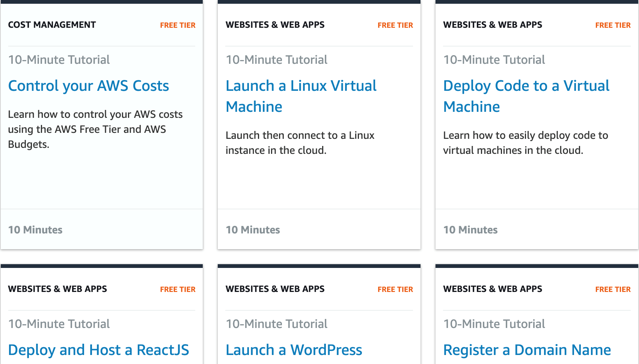This screenshot has height=364, width=639.
Task: Click 10-Minute Tutorial subtitle on AWS Costs card
Action: [59, 60]
